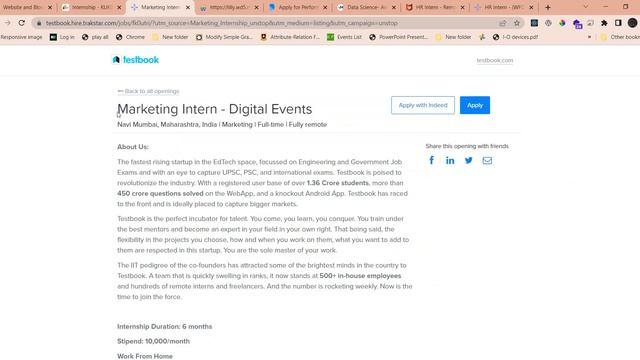Screen dimensions: 640x360
Task: View site information lock icon
Action: 39,23
